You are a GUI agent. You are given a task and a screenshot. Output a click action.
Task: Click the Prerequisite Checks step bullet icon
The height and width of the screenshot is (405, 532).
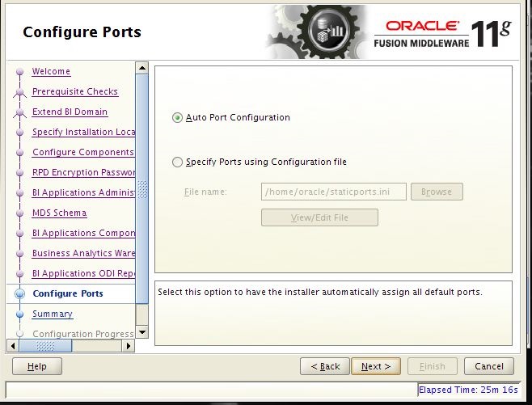pyautogui.click(x=19, y=92)
